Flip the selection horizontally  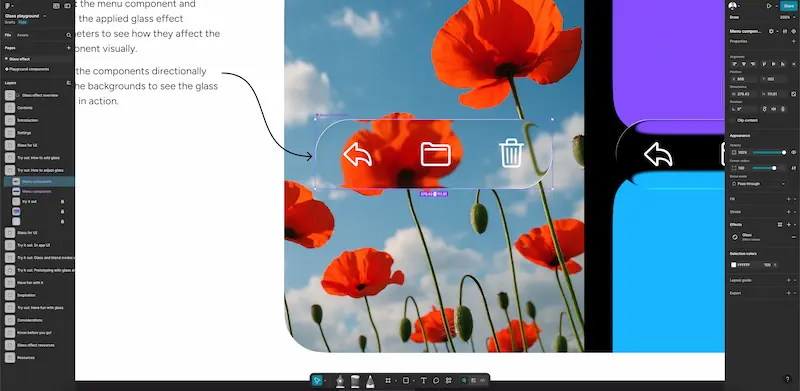pyautogui.click(x=774, y=109)
